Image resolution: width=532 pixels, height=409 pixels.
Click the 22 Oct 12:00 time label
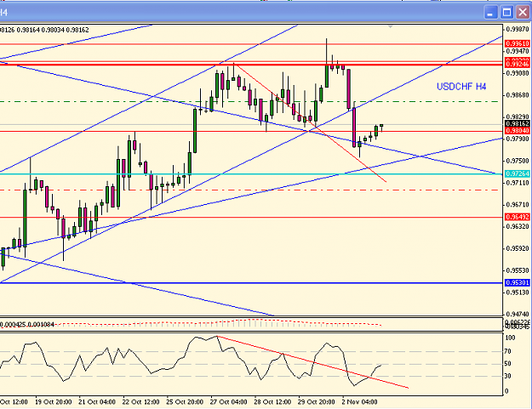point(140,402)
